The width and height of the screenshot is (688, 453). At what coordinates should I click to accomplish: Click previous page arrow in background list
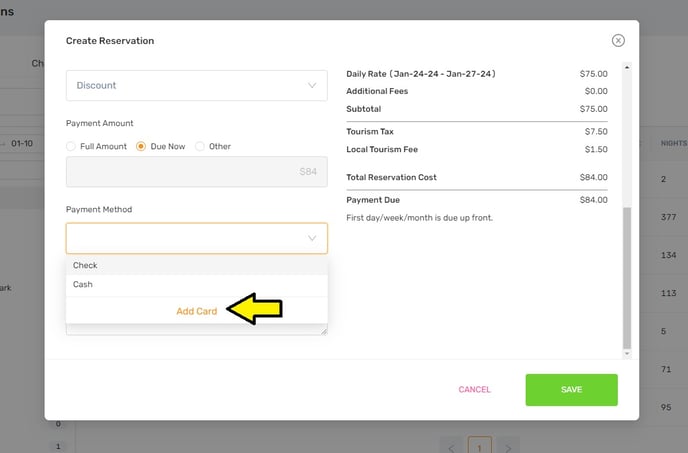(x=451, y=447)
